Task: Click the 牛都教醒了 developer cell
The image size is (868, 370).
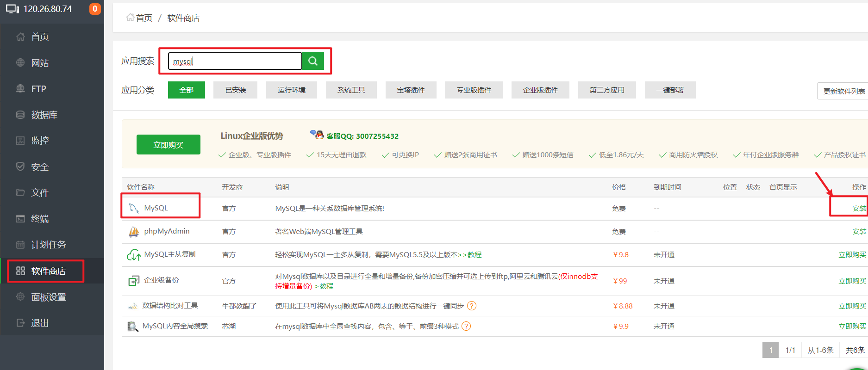Action: click(239, 306)
